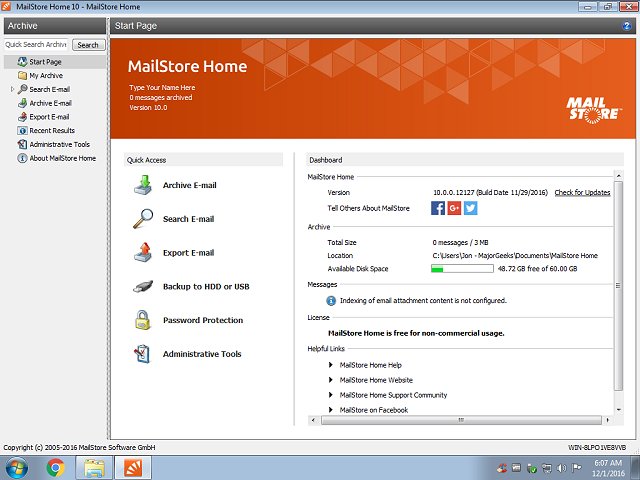
Task: Open Recent Results in the sidebar
Action: coord(51,130)
